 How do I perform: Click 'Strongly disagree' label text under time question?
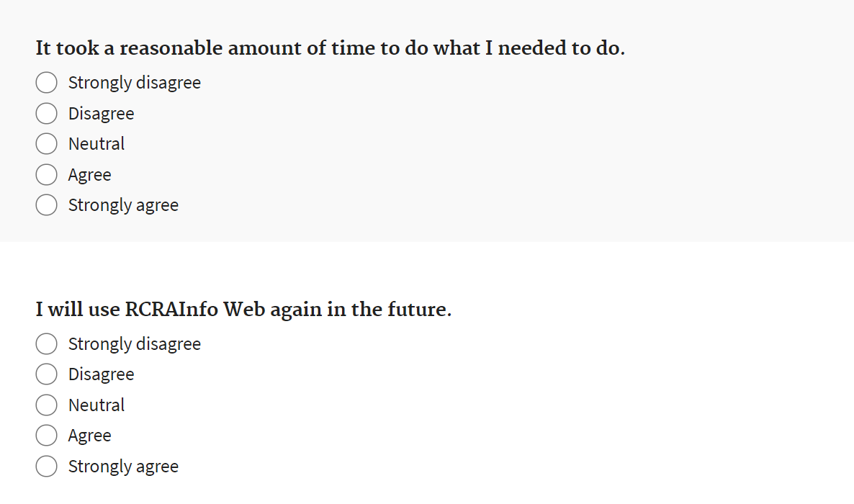(134, 83)
